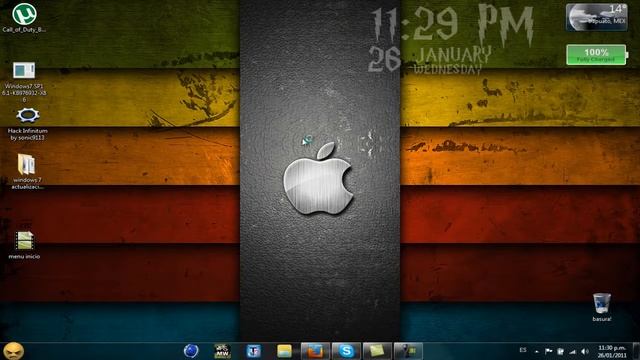Show hidden tray icons arrow

(537, 351)
